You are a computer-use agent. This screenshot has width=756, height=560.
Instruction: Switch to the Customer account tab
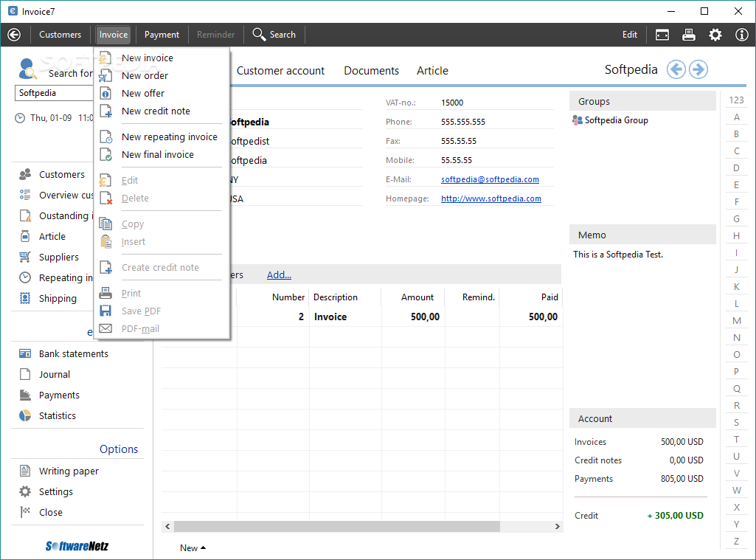click(280, 71)
